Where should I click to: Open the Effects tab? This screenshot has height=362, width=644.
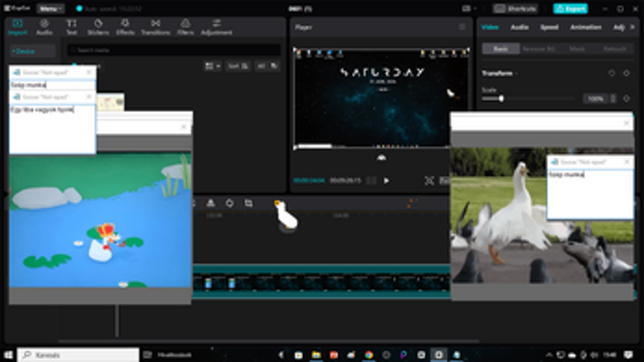click(125, 27)
